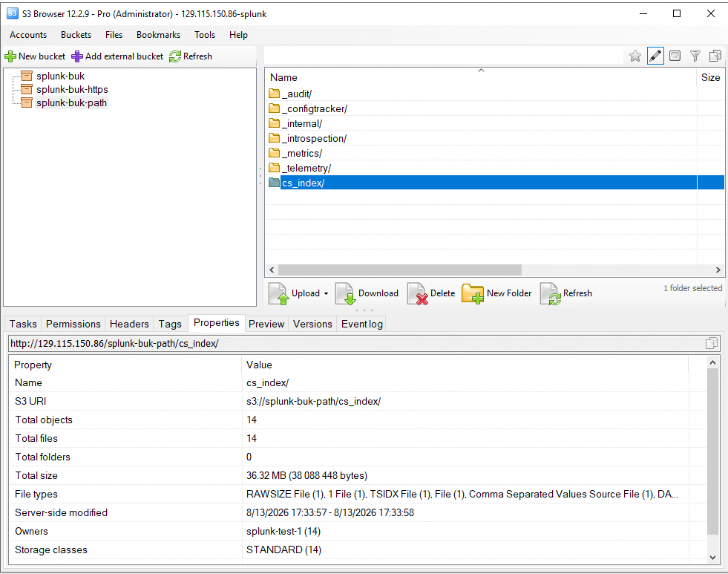Open the Accounts menu
This screenshot has width=728, height=574.
pyautogui.click(x=28, y=35)
